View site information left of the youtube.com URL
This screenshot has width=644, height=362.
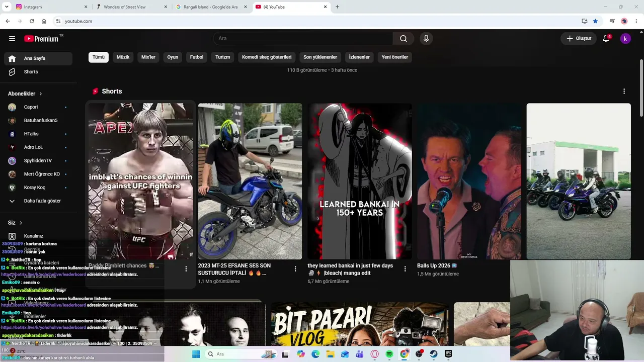click(x=58, y=21)
